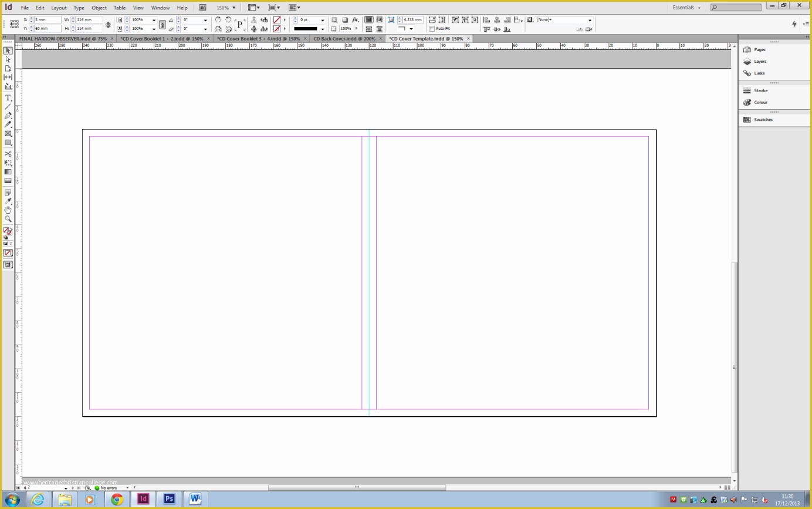The width and height of the screenshot is (812, 509).
Task: Open the control panel flyout menu
Action: [x=805, y=24]
